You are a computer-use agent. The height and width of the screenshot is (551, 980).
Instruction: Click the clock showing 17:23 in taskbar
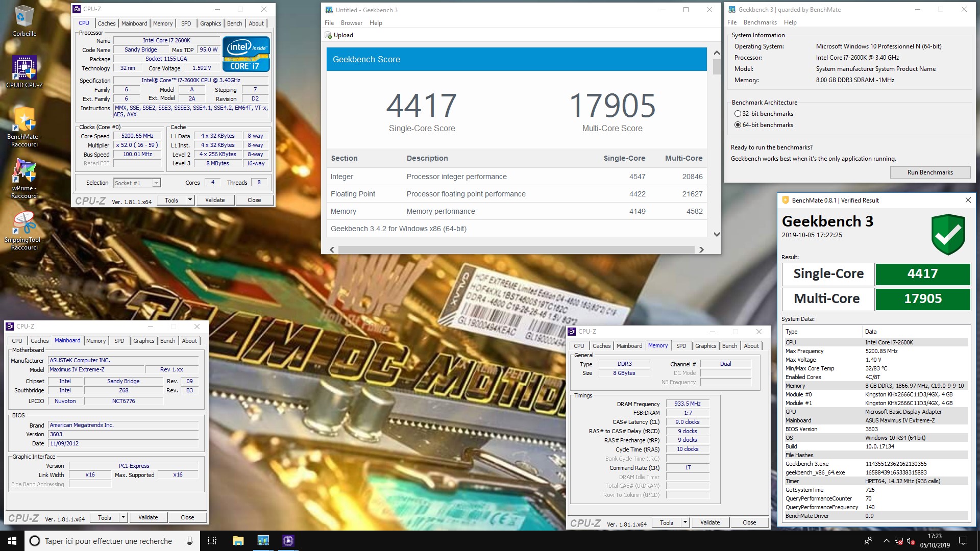coord(935,541)
